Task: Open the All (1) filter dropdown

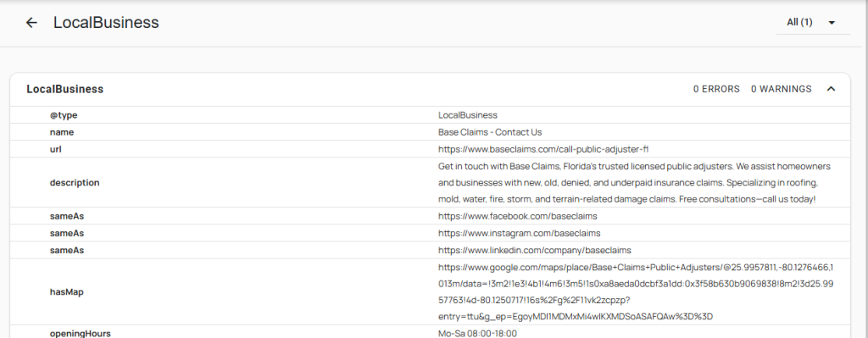Action: [813, 23]
